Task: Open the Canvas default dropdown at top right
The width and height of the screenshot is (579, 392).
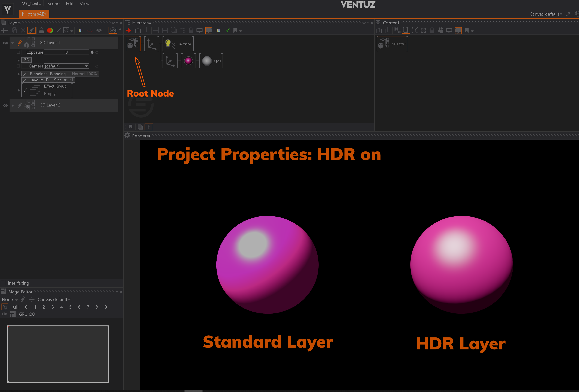Action: [546, 14]
